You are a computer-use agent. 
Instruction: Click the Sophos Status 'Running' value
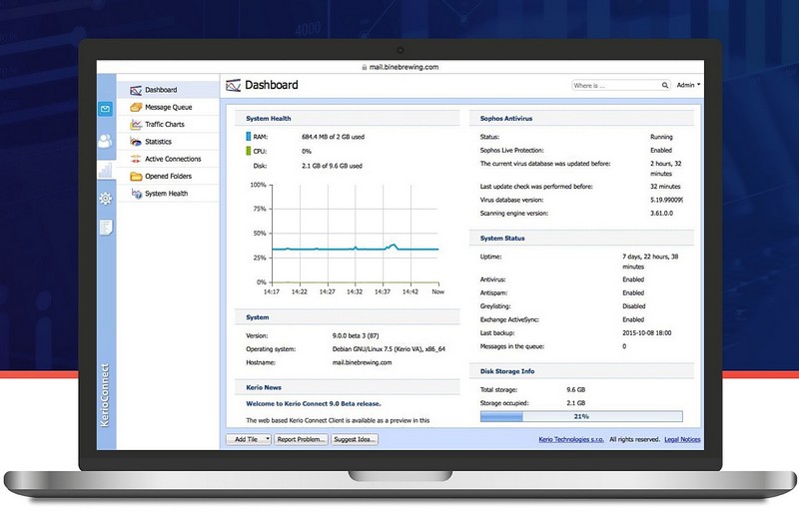[661, 137]
